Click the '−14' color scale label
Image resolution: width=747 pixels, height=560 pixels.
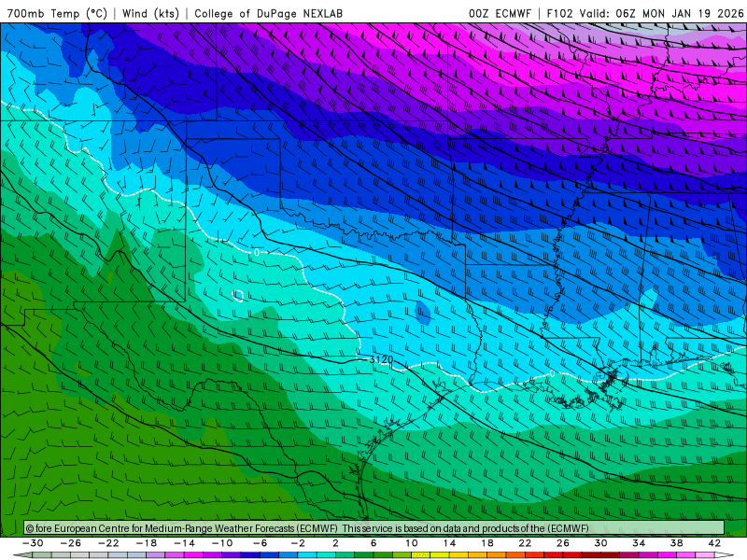click(x=184, y=543)
